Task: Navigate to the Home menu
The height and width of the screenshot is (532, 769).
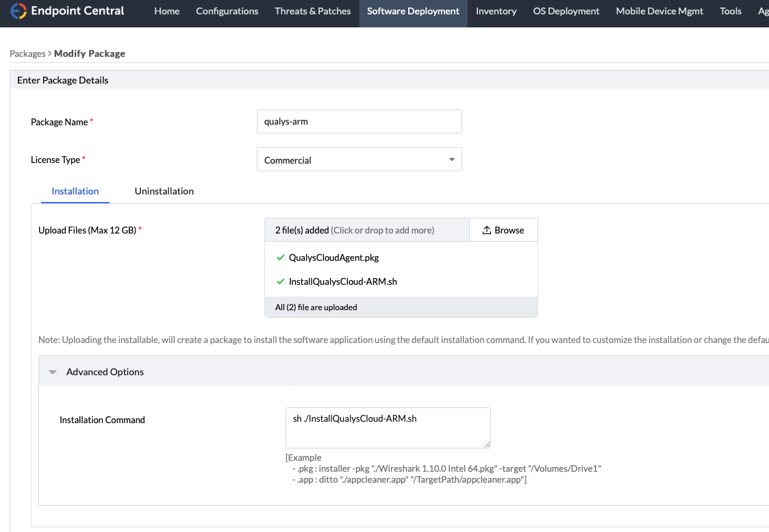Action: pyautogui.click(x=166, y=11)
